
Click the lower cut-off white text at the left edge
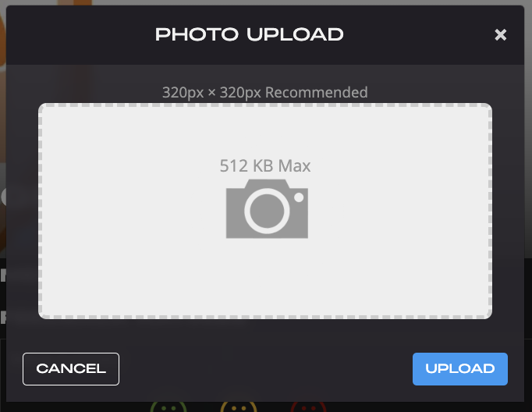click(x=3, y=318)
